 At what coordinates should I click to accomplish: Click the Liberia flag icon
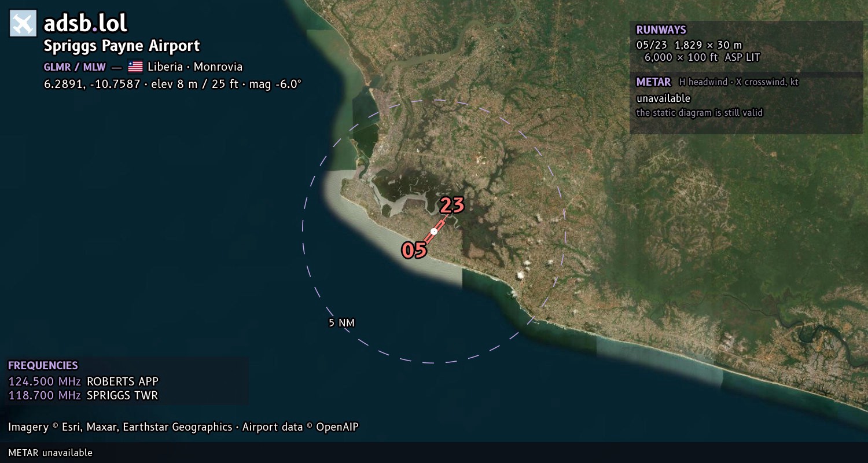135,67
